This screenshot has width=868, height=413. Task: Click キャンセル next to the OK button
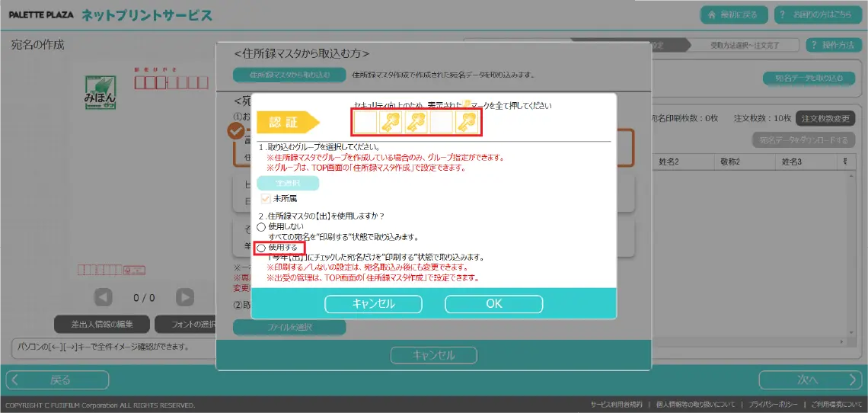pos(374,304)
